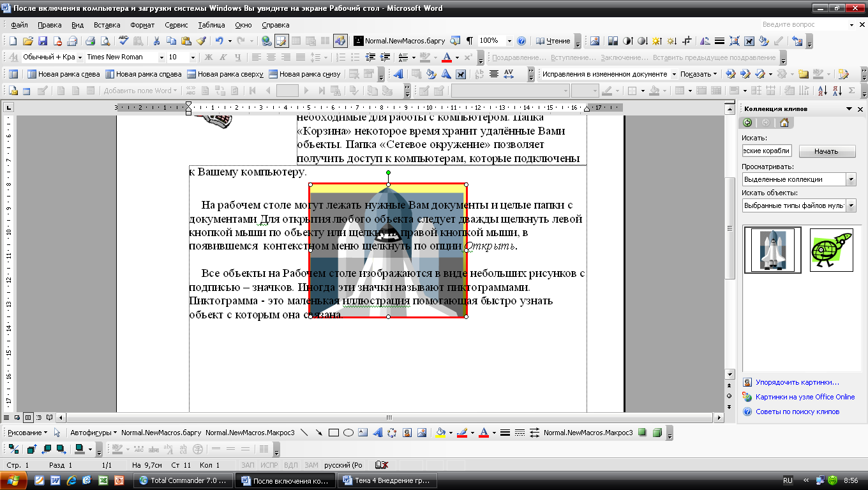Screen dimensions: 868x490
Task: Click the Home icon in the clip art pane
Action: 784,123
